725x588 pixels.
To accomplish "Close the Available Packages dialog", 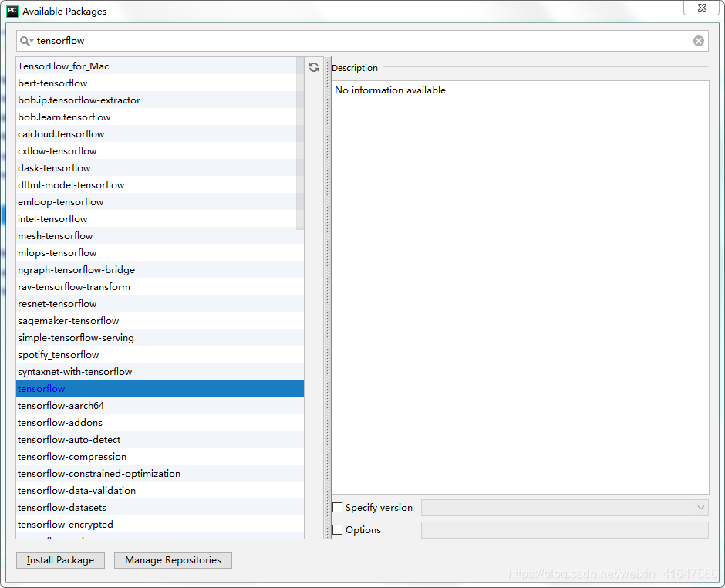I will click(x=702, y=8).
